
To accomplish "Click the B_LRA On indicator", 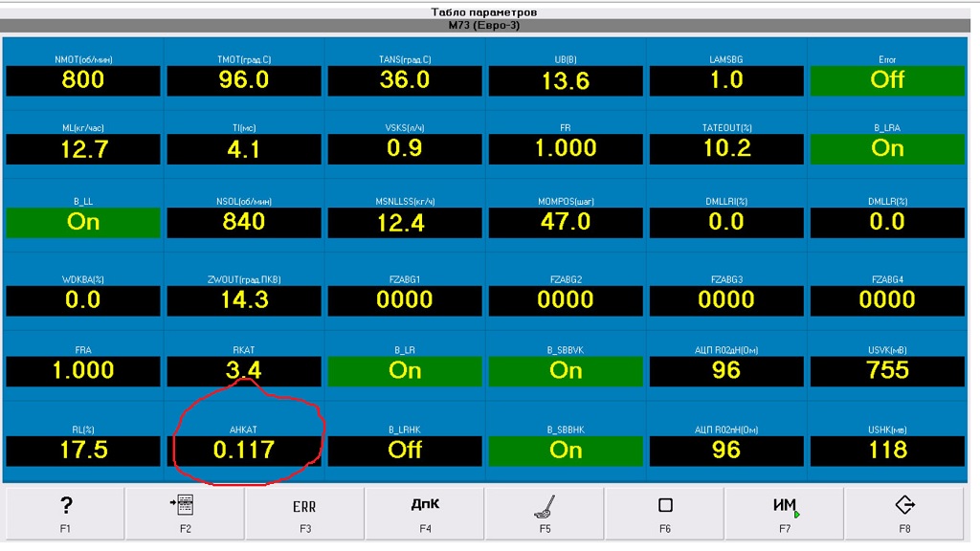I will click(x=887, y=149).
